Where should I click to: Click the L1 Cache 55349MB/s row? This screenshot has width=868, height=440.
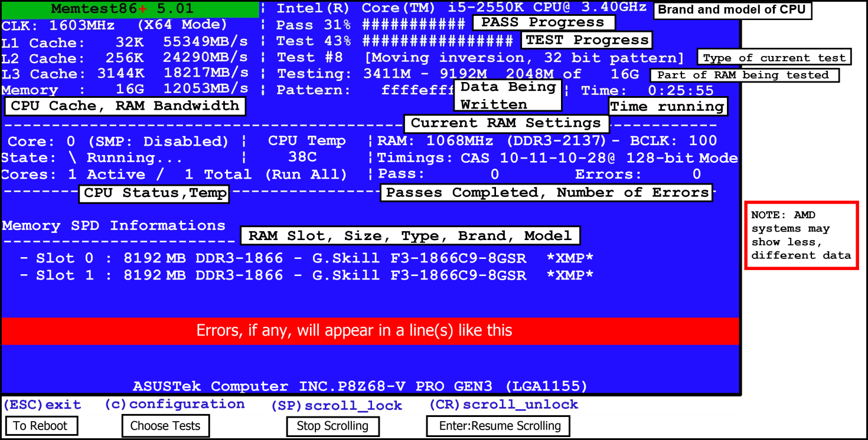tap(125, 42)
